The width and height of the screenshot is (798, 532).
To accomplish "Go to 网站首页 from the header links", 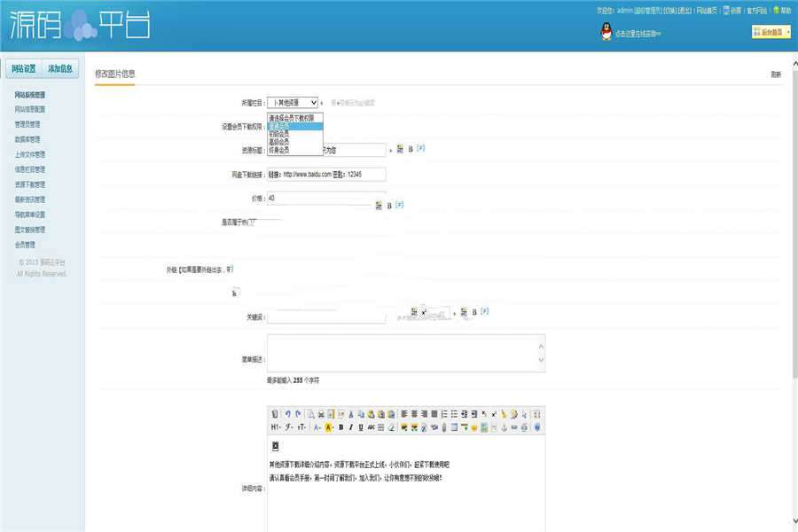I will click(x=707, y=11).
